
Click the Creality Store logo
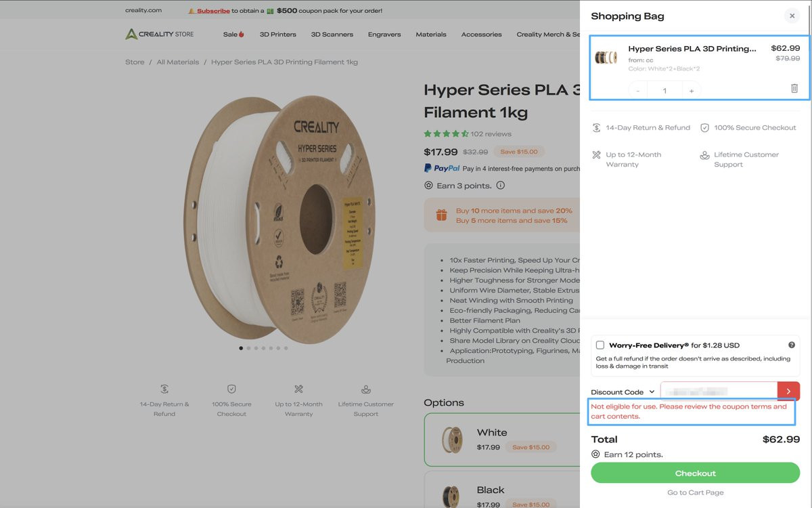pyautogui.click(x=160, y=34)
